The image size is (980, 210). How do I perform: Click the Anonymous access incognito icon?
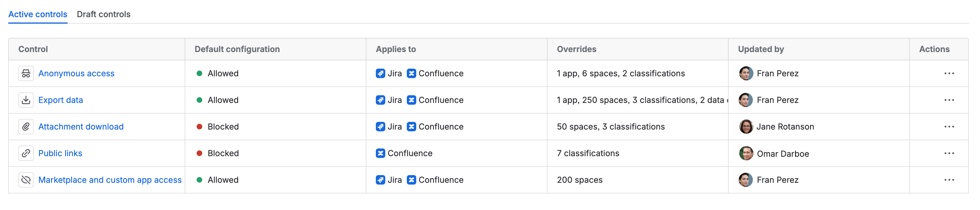(26, 74)
